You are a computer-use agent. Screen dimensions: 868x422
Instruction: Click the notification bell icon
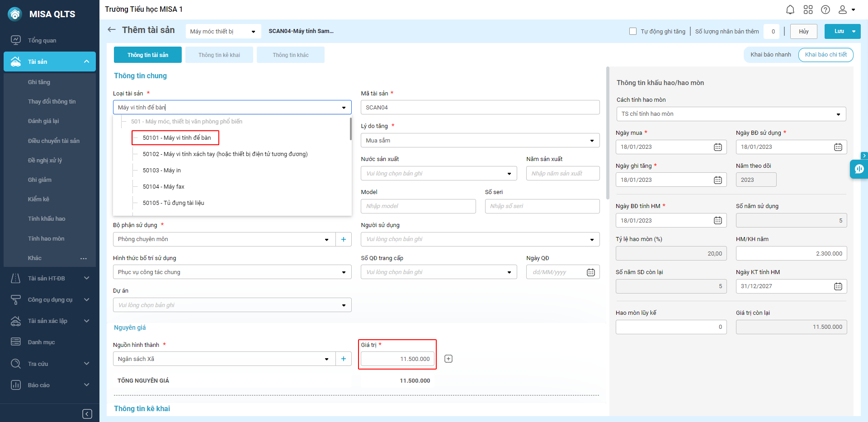coord(790,9)
